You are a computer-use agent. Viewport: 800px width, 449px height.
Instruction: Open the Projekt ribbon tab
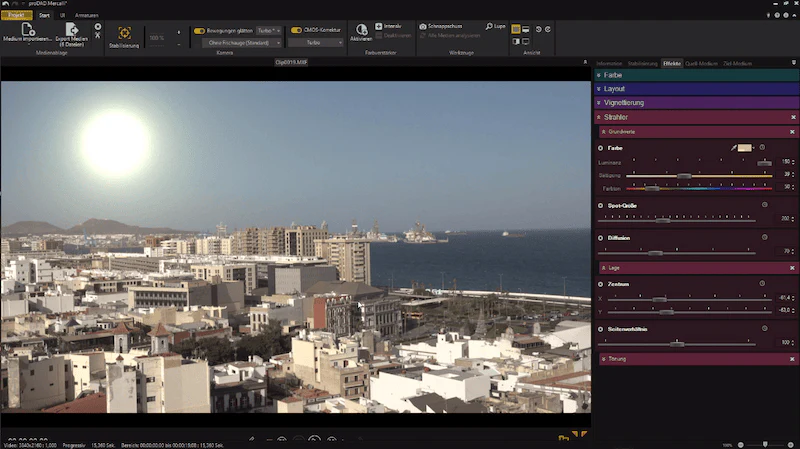pos(16,15)
